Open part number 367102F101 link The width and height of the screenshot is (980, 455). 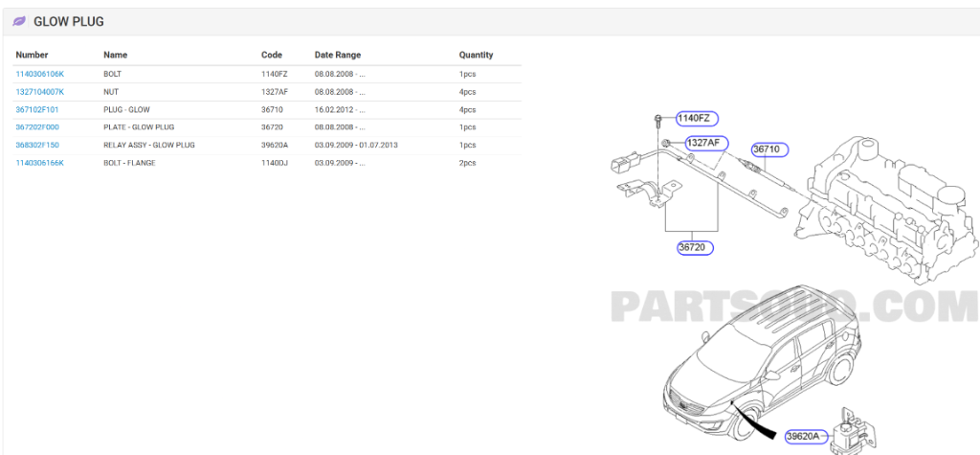(37, 110)
